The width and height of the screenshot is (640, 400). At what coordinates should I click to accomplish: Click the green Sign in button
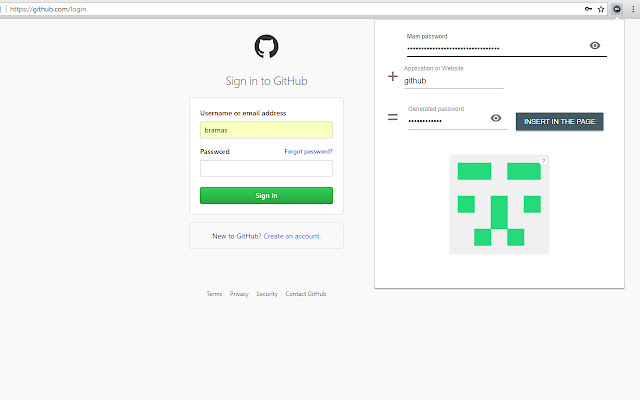click(267, 196)
